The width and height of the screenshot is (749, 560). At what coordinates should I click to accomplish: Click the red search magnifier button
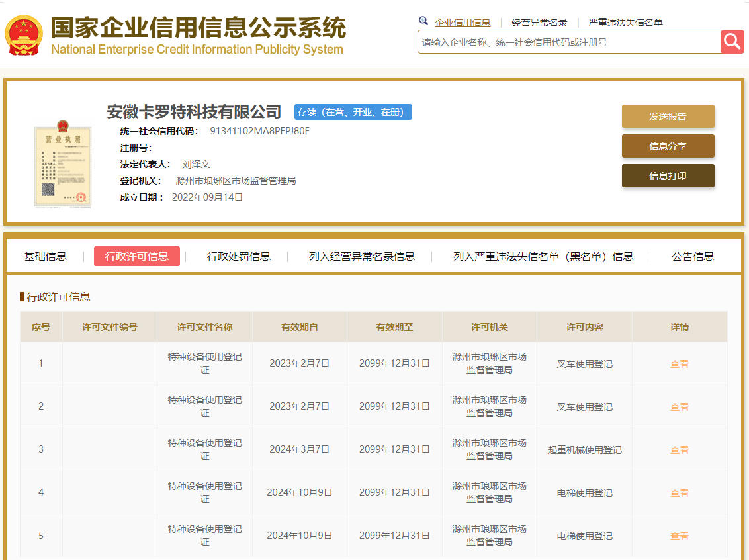[732, 42]
